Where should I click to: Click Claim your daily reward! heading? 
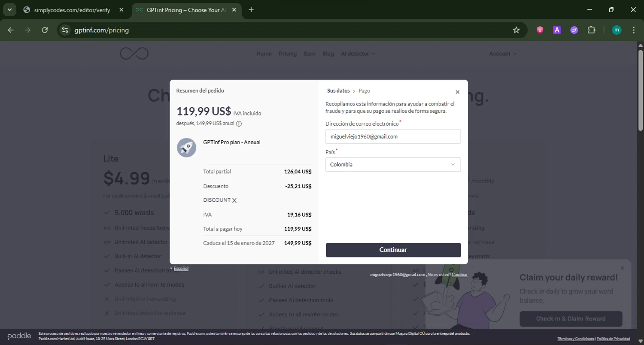tap(568, 278)
